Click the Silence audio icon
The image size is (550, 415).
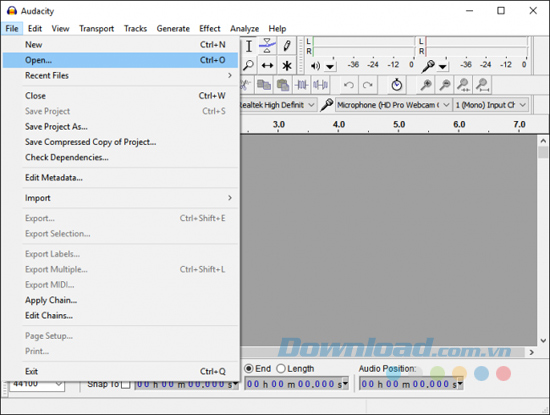320,85
